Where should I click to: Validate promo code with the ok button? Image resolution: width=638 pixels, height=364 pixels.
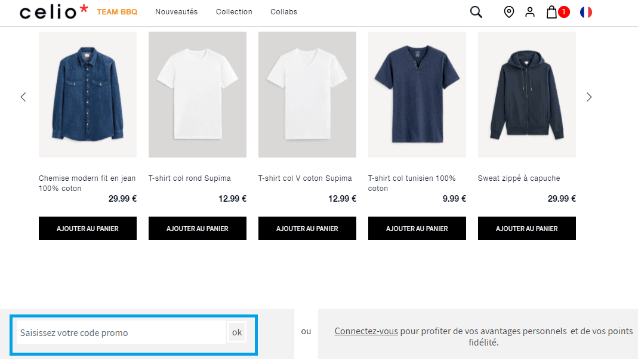click(237, 332)
